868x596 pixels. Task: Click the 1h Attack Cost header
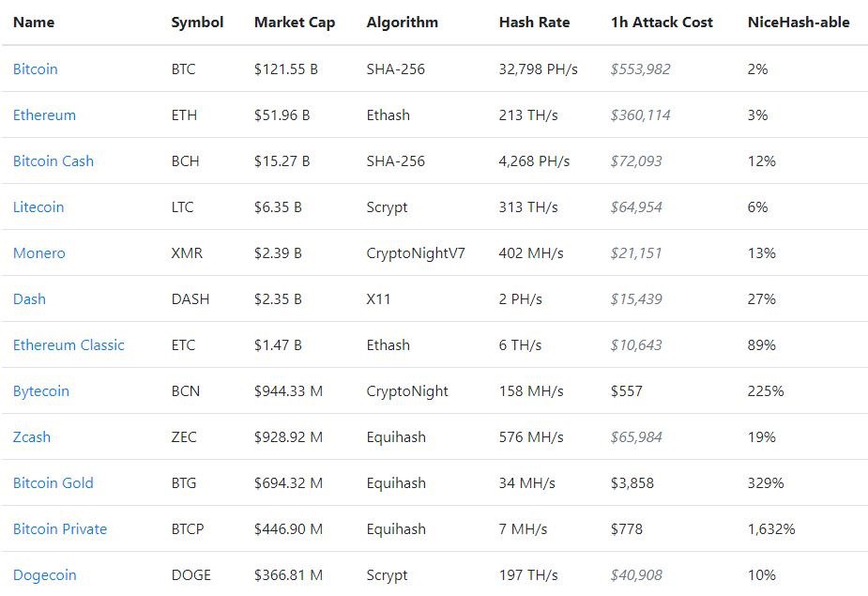[x=662, y=23]
